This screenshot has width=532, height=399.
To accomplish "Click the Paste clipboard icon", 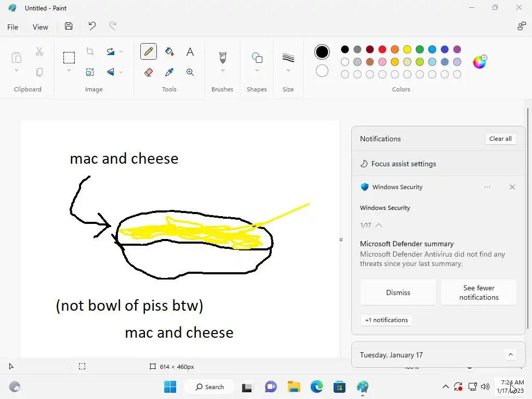I will click(x=16, y=57).
